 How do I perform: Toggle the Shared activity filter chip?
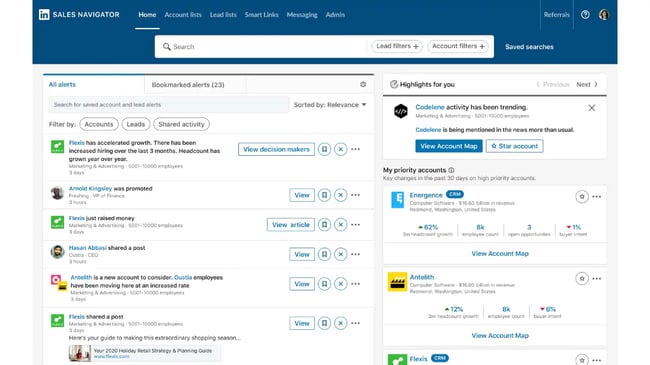click(181, 124)
